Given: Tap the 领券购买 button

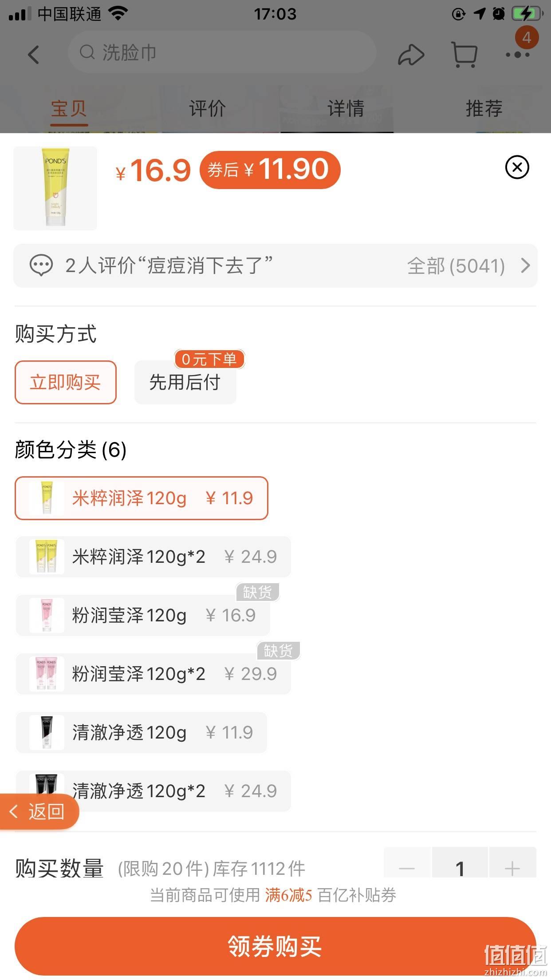Looking at the screenshot, I should coord(275,946).
